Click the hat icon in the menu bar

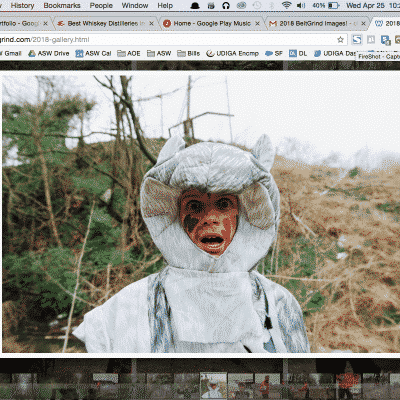(x=195, y=6)
